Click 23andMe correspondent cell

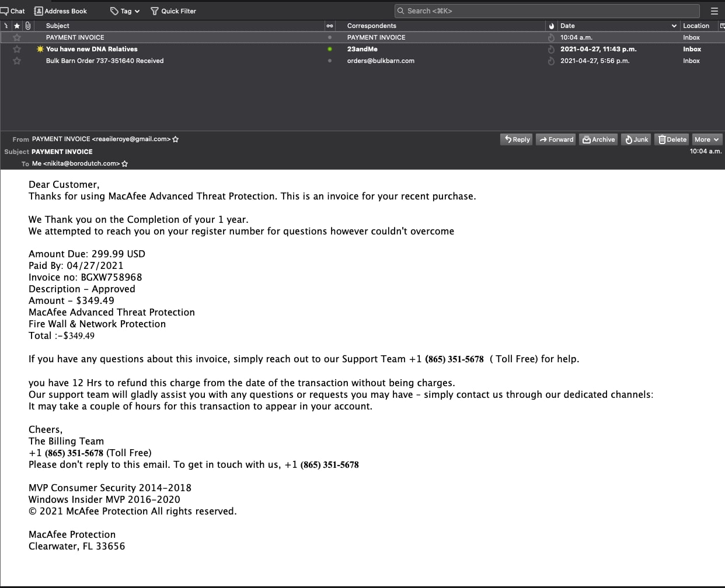pyautogui.click(x=362, y=49)
